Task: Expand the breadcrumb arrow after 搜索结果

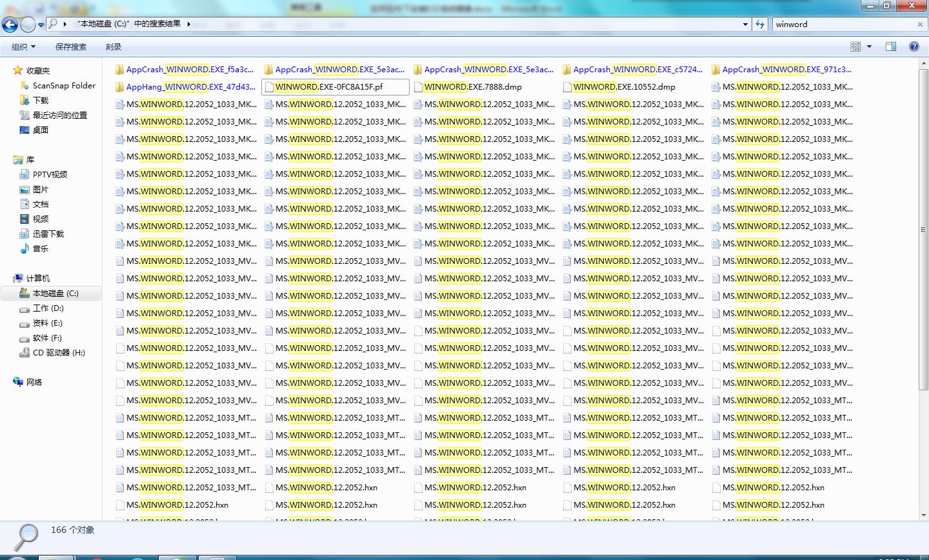Action: 189,24
